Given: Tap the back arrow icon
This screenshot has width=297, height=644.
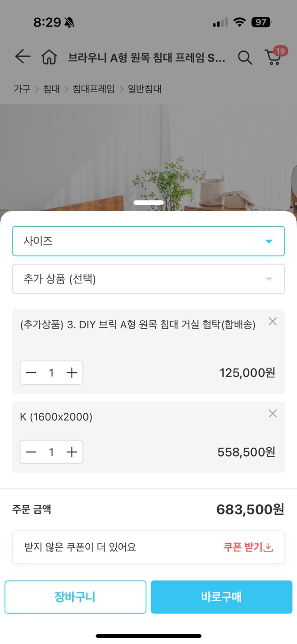Looking at the screenshot, I should 22,57.
